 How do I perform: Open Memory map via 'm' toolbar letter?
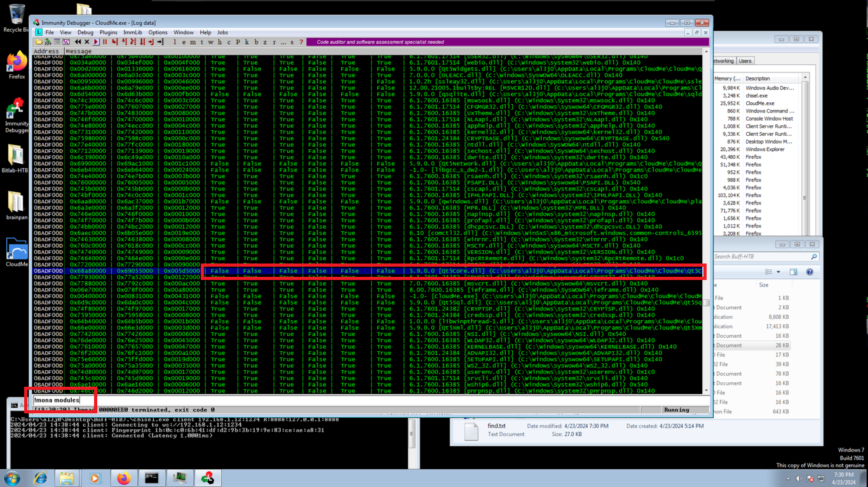pos(193,42)
